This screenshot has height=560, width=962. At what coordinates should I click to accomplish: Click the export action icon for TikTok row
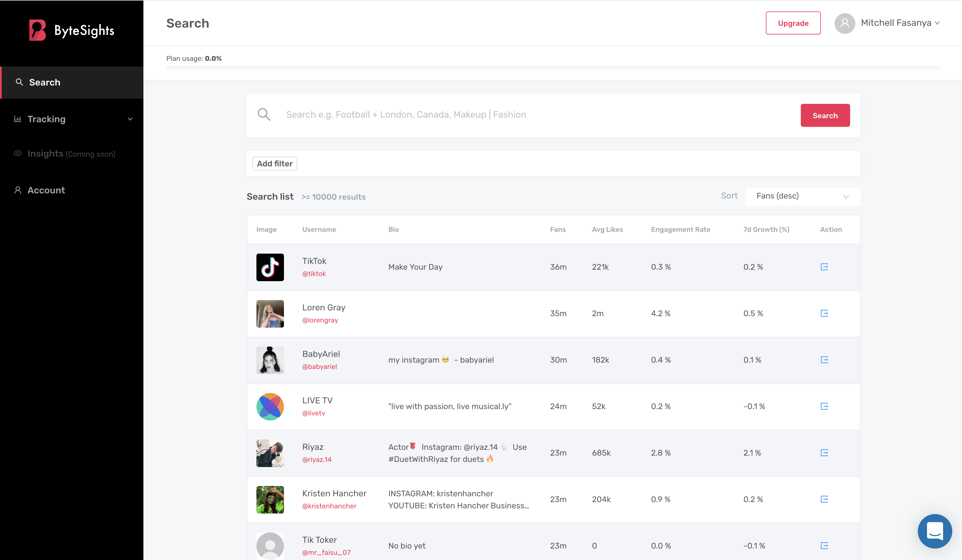coord(824,267)
